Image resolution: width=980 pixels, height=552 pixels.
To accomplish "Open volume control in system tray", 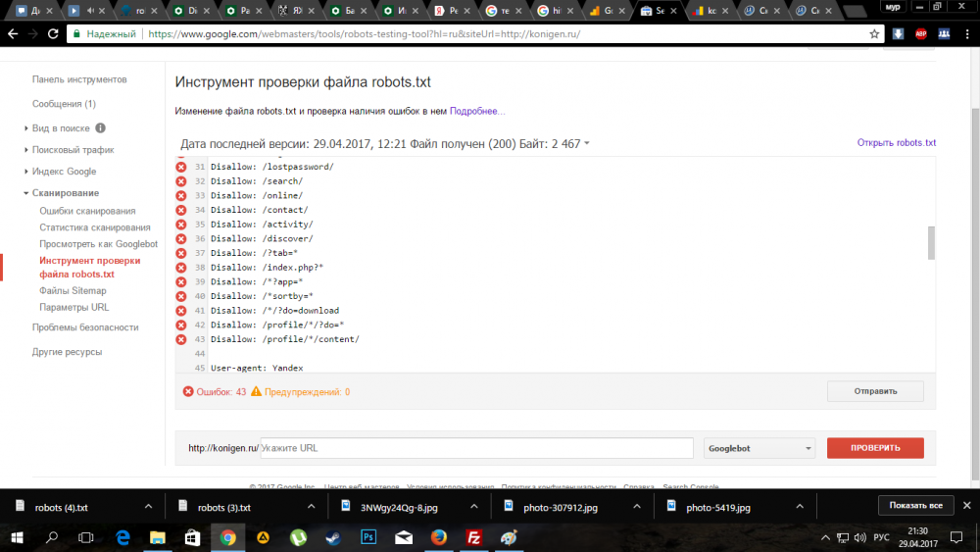I will [860, 537].
